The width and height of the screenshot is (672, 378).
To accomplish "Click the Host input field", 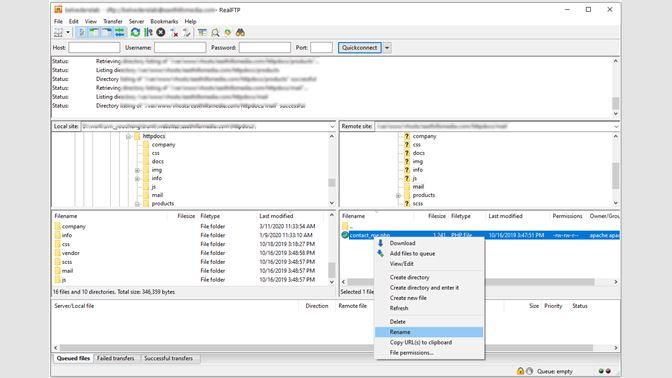I will coord(94,48).
